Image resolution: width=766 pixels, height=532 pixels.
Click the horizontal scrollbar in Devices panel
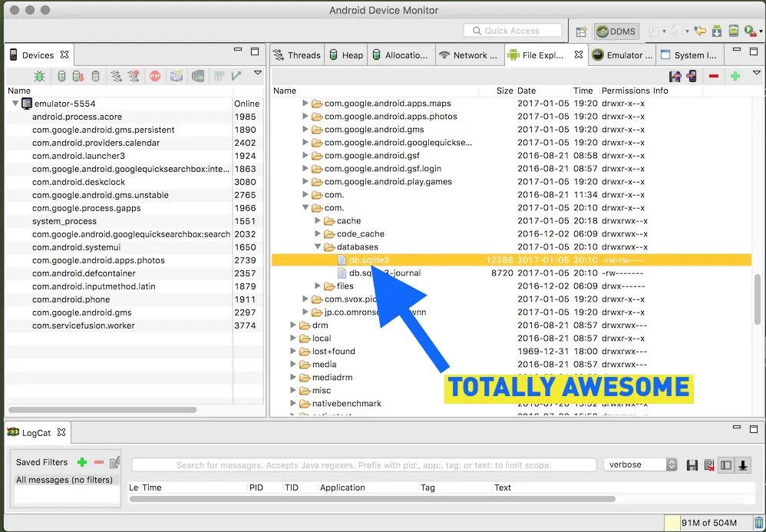pos(103,410)
